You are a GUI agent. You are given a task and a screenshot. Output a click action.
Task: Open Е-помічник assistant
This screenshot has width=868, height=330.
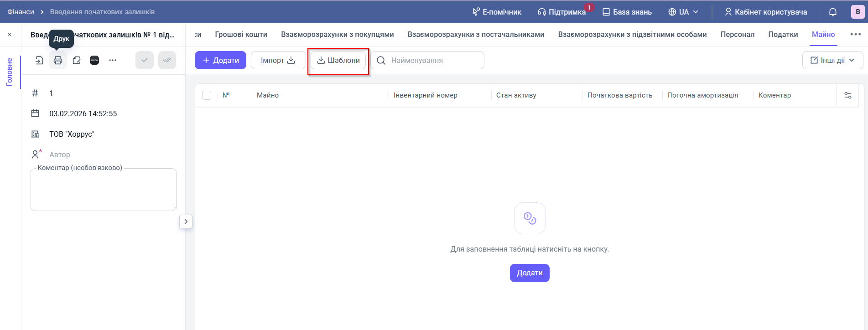[x=497, y=12]
